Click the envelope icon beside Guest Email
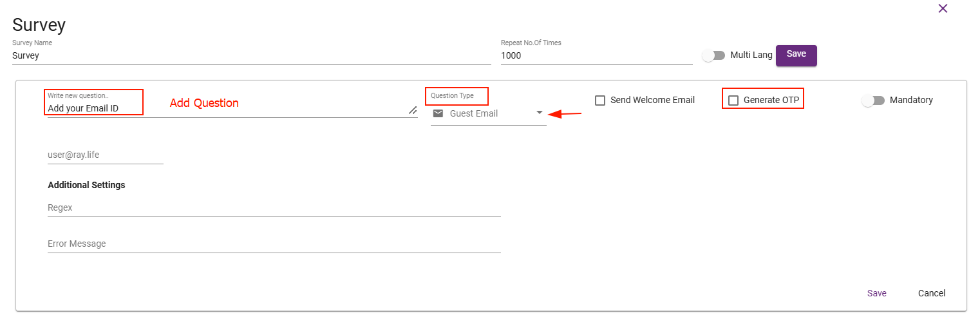 click(438, 113)
